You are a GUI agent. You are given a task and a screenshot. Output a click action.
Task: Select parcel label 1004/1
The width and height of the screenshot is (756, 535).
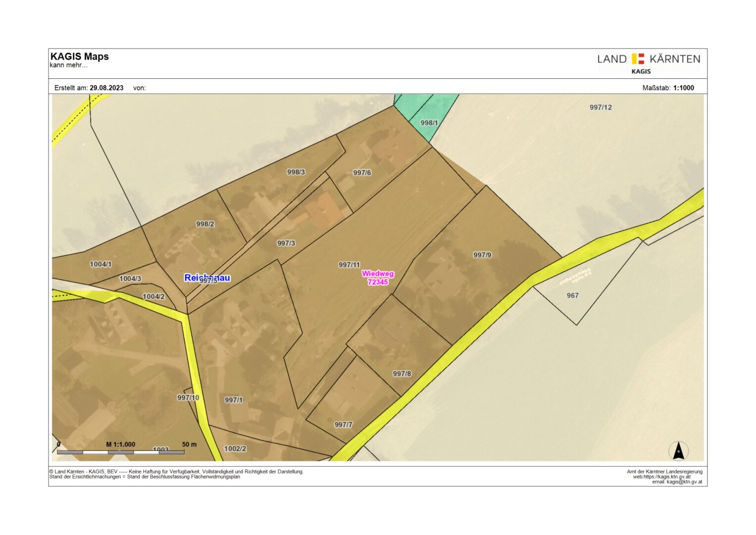[x=101, y=265]
